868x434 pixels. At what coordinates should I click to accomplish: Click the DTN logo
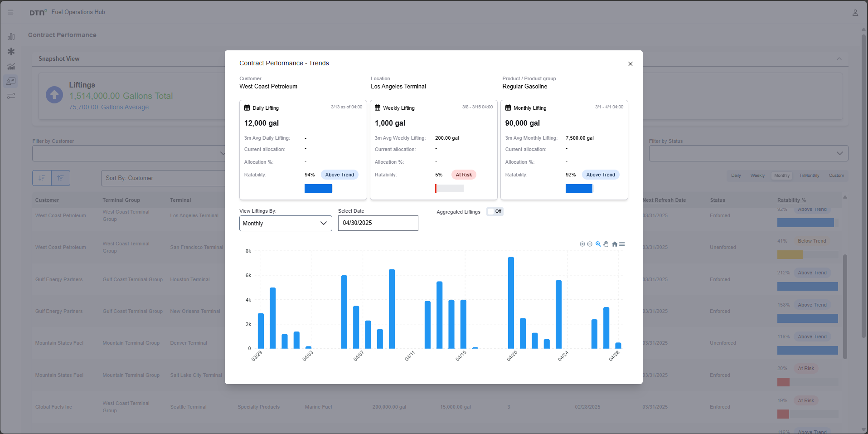[38, 13]
